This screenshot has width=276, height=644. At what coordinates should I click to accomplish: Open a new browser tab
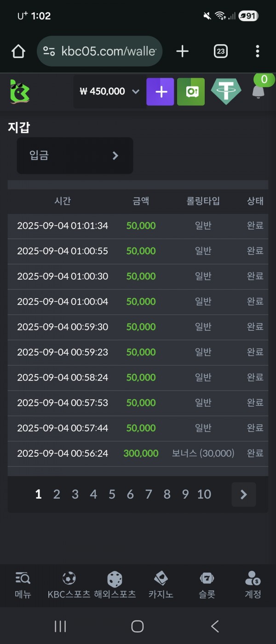[x=183, y=52]
